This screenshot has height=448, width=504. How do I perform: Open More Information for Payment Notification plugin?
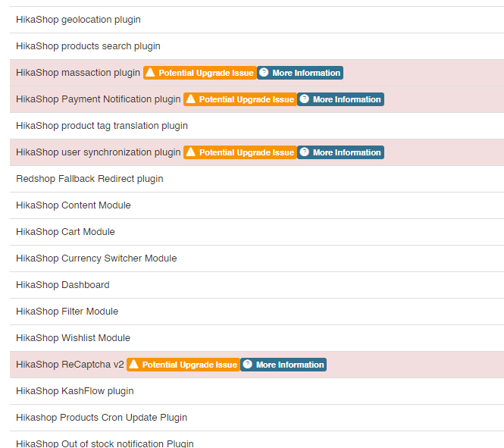coord(346,99)
